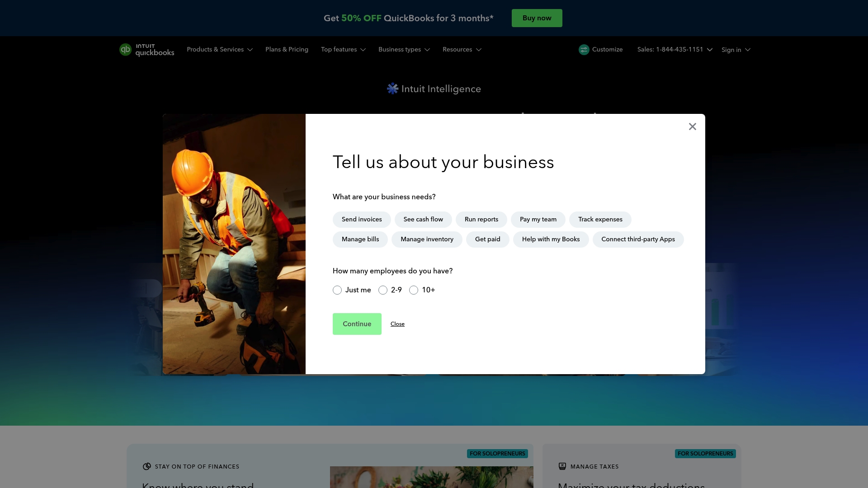This screenshot has width=868, height=488.
Task: Toggle the Manage inventory chip
Action: click(x=427, y=239)
